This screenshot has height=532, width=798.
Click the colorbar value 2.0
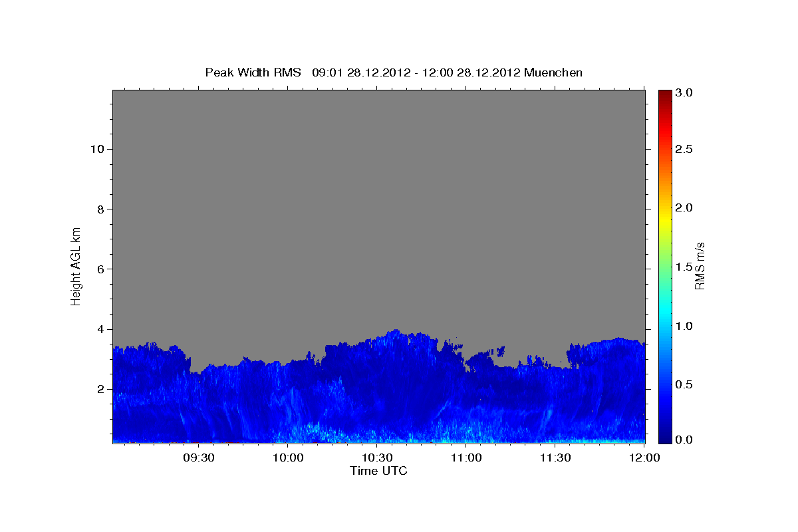coord(685,207)
